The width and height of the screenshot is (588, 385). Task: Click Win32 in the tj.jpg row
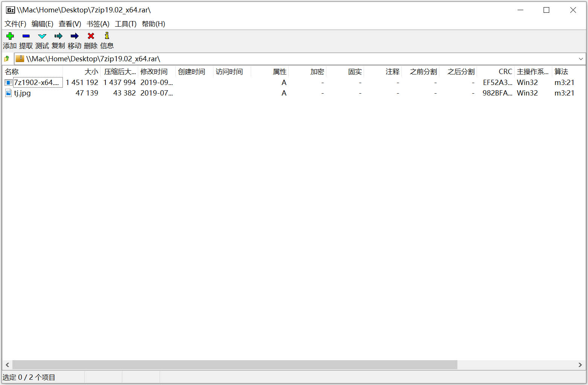[x=527, y=93]
